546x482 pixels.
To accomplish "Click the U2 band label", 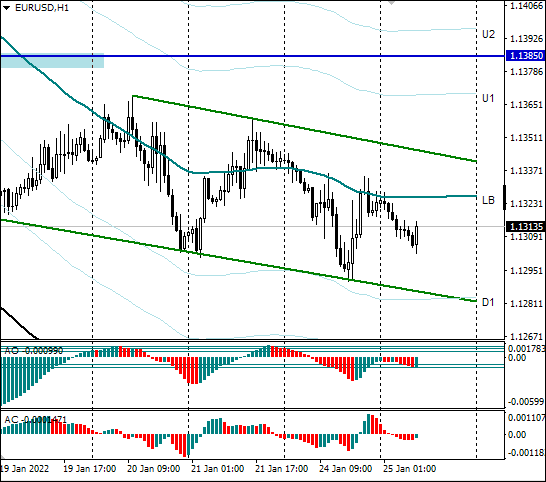I will pos(488,34).
